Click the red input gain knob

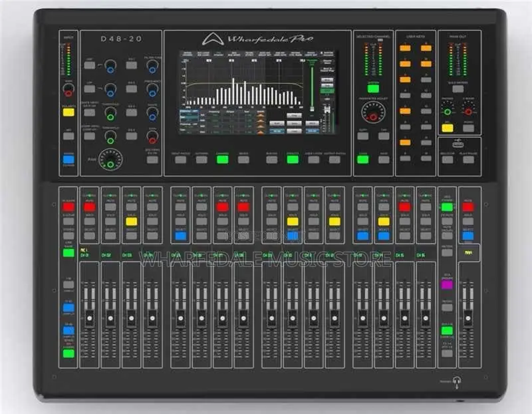pyautogui.click(x=68, y=90)
